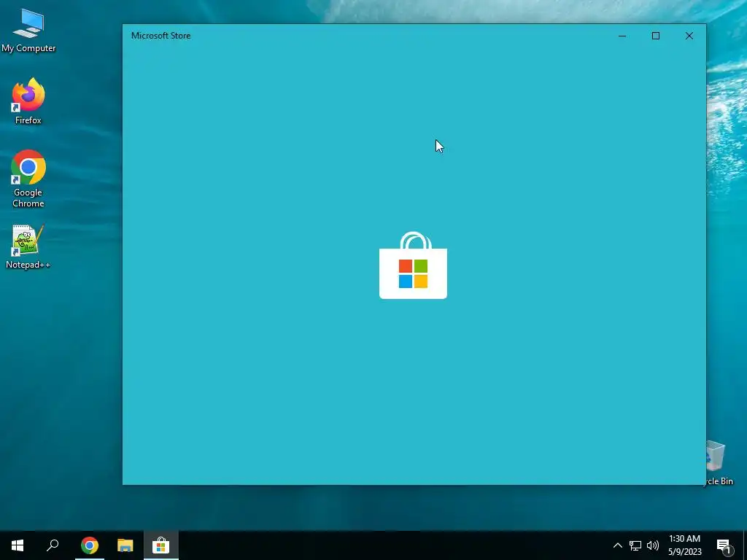This screenshot has height=560, width=747.
Task: Open taskbar search magnifier
Action: (x=53, y=545)
